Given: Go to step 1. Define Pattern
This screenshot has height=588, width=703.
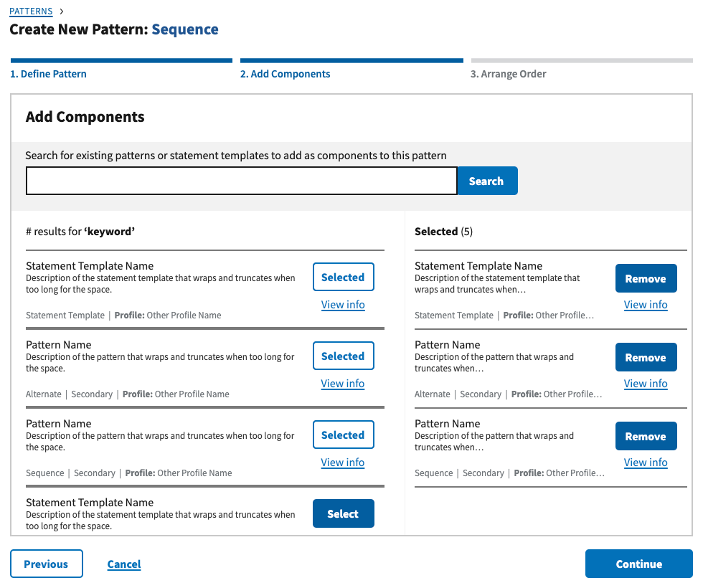Looking at the screenshot, I should click(49, 74).
